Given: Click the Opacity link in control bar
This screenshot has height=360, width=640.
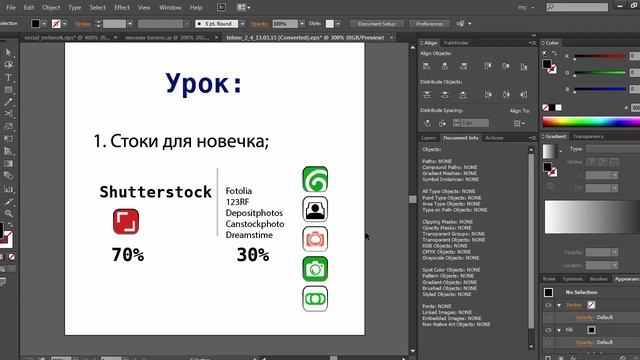Looking at the screenshot, I should [259, 24].
